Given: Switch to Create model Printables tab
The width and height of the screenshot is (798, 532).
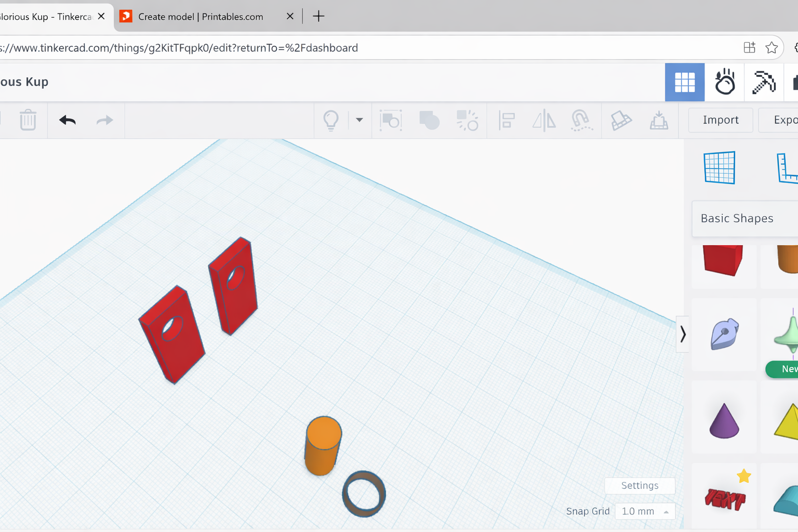Looking at the screenshot, I should [201, 17].
